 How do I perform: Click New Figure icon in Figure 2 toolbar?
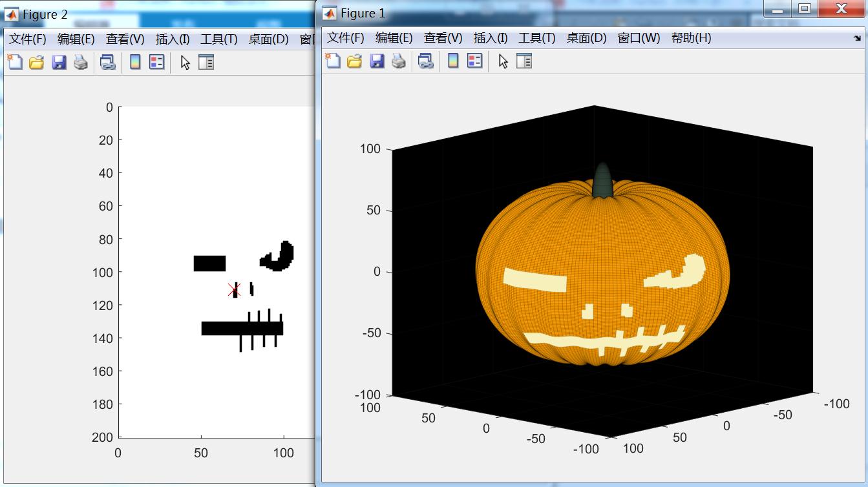[15, 63]
